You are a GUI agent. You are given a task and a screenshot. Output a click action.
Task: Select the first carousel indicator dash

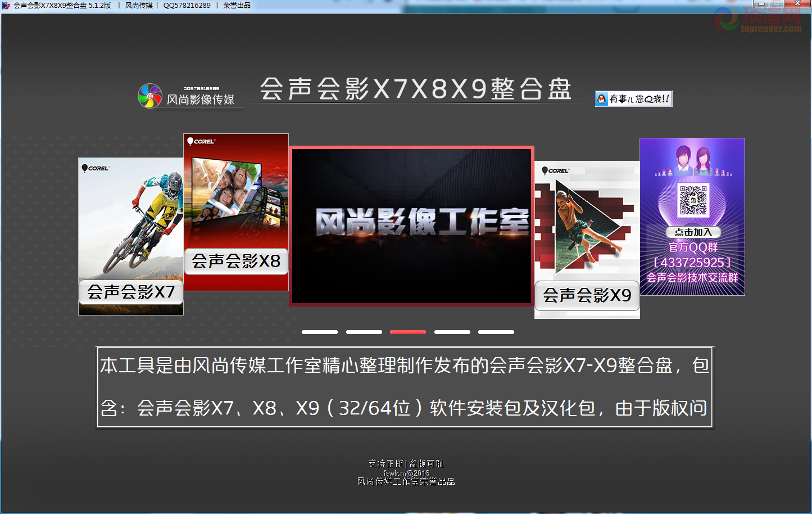(320, 332)
